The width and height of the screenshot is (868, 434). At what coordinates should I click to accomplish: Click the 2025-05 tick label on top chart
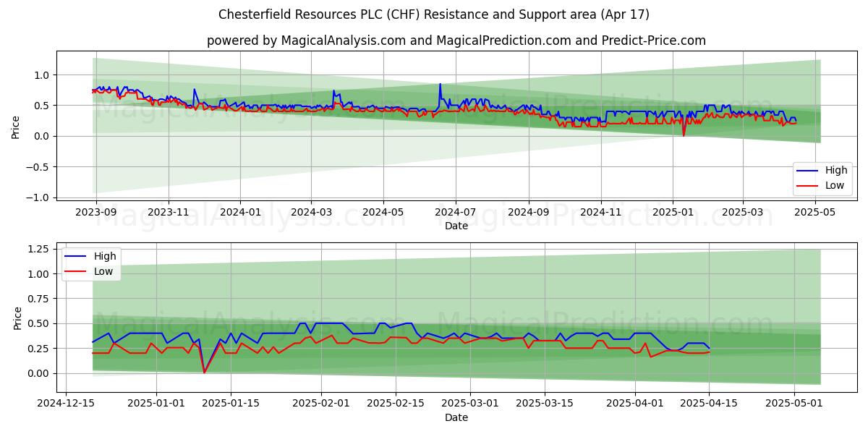click(x=815, y=212)
